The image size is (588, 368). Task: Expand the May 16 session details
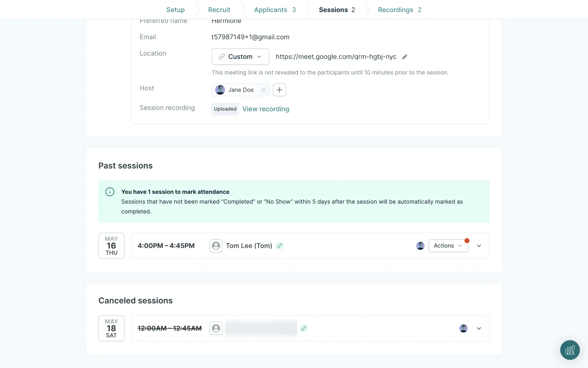(479, 246)
